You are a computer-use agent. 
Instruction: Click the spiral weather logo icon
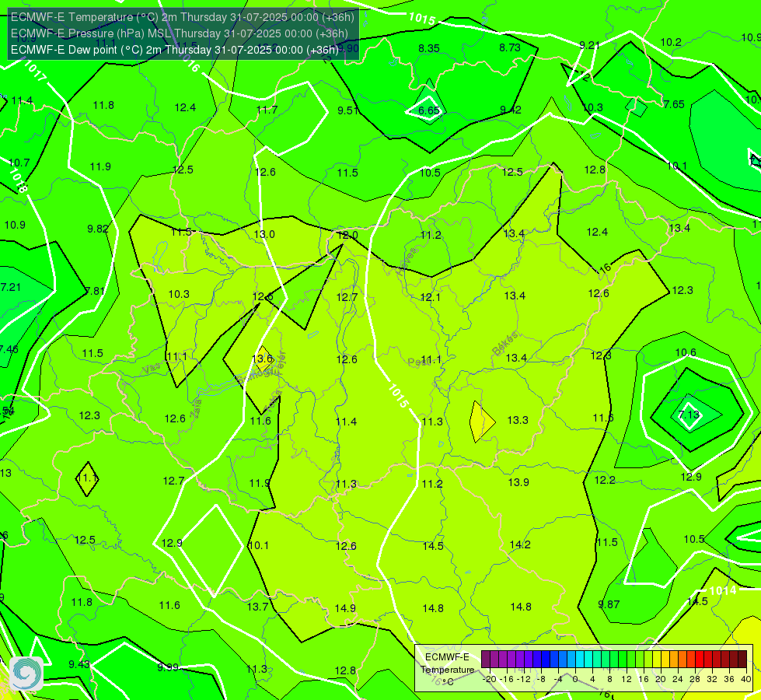coord(26,674)
